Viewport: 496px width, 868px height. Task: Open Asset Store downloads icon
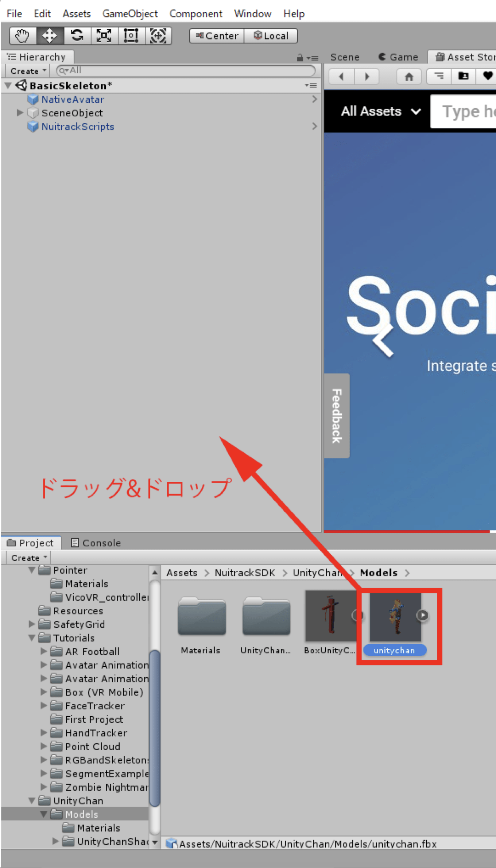(464, 76)
